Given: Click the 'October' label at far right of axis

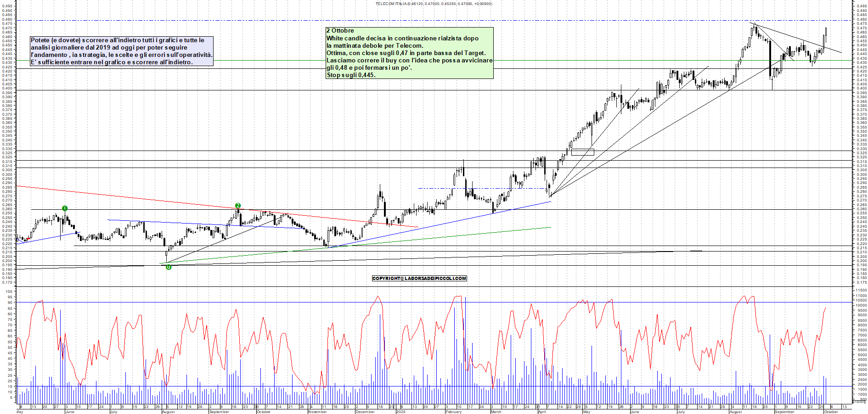Looking at the screenshot, I should [831, 412].
